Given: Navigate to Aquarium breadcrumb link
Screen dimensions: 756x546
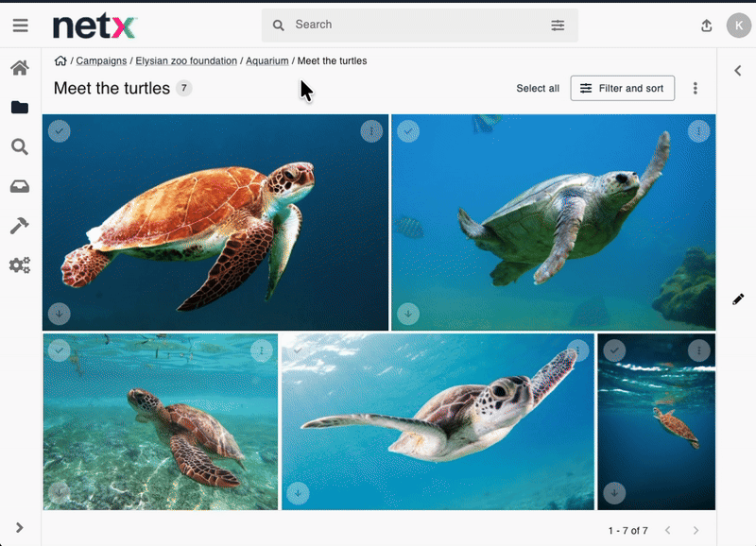Looking at the screenshot, I should coord(266,61).
